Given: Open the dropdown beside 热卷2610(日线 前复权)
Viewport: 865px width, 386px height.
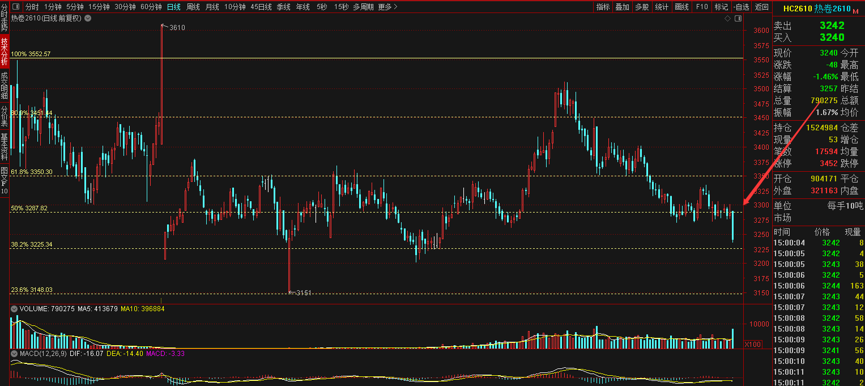Looking at the screenshot, I should pyautogui.click(x=89, y=18).
